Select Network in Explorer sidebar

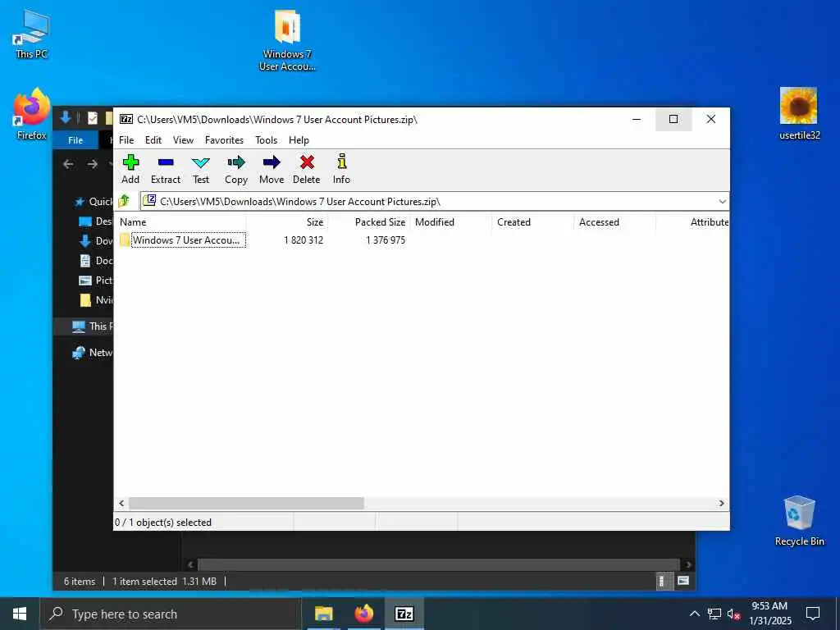[x=92, y=353]
